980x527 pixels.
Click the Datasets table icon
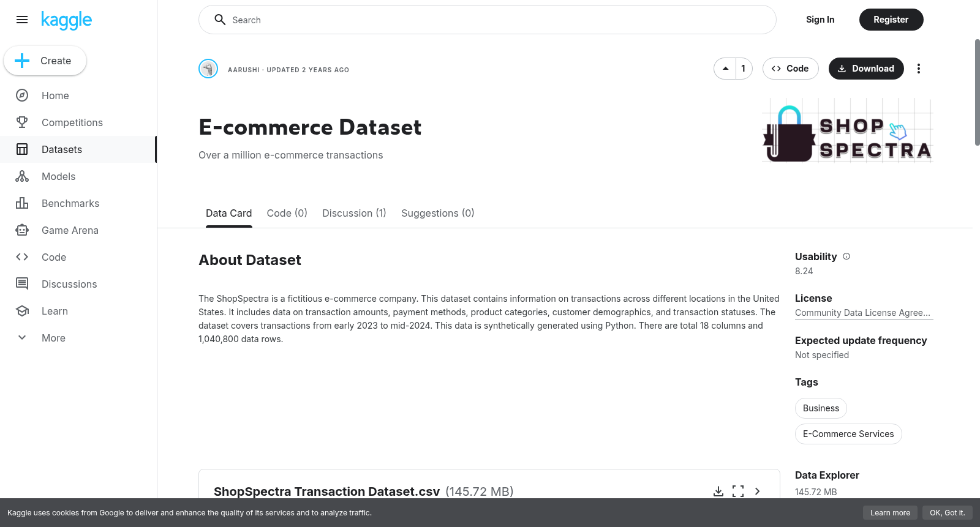coord(22,149)
